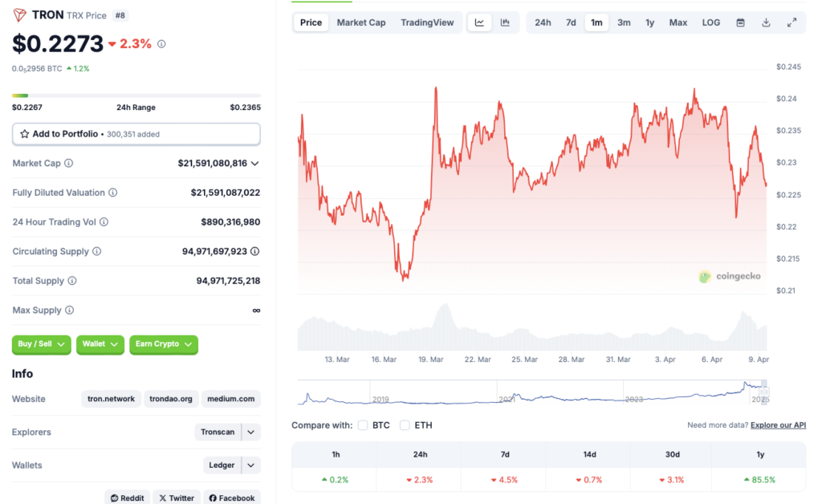The image size is (822, 504).
Task: Click 24 Hour Trading Vol info icon
Action: pos(104,222)
